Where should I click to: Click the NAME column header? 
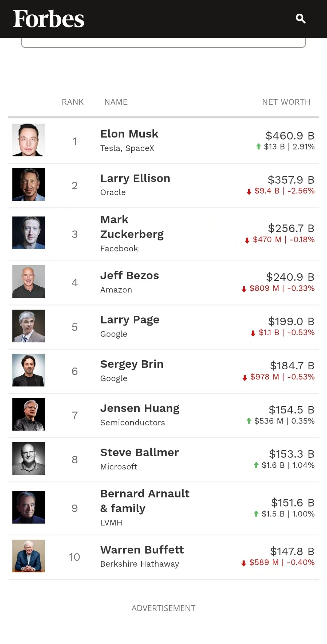116,102
